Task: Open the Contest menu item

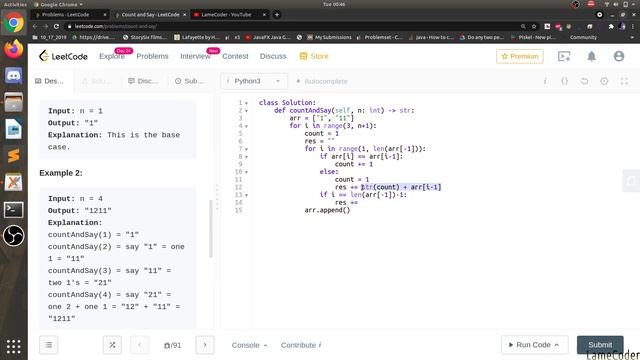Action: 235,56
